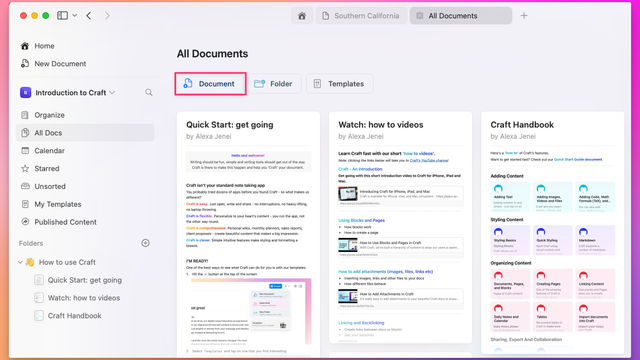Image resolution: width=640 pixels, height=360 pixels.
Task: Create a New Document from sidebar
Action: point(60,64)
